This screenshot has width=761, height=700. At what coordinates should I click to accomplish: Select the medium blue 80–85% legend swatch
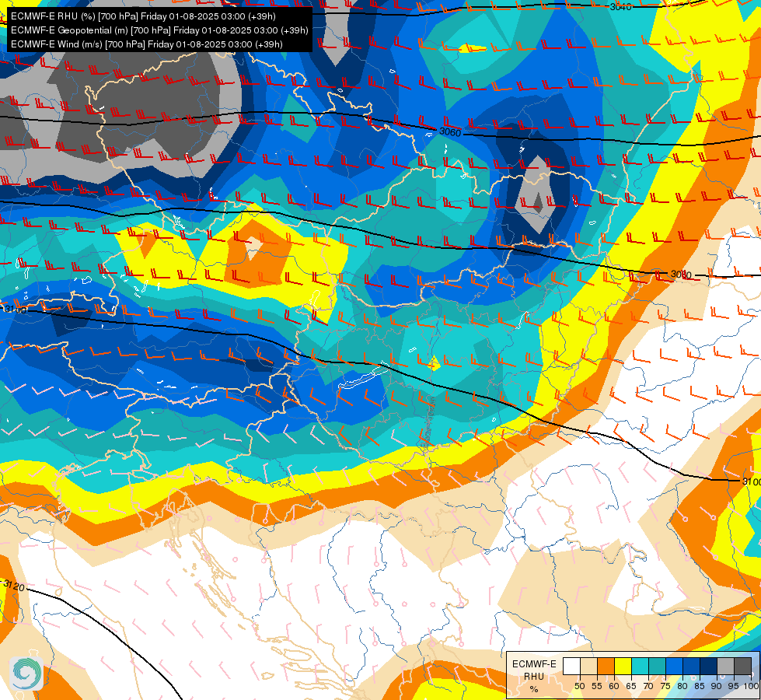click(x=692, y=666)
